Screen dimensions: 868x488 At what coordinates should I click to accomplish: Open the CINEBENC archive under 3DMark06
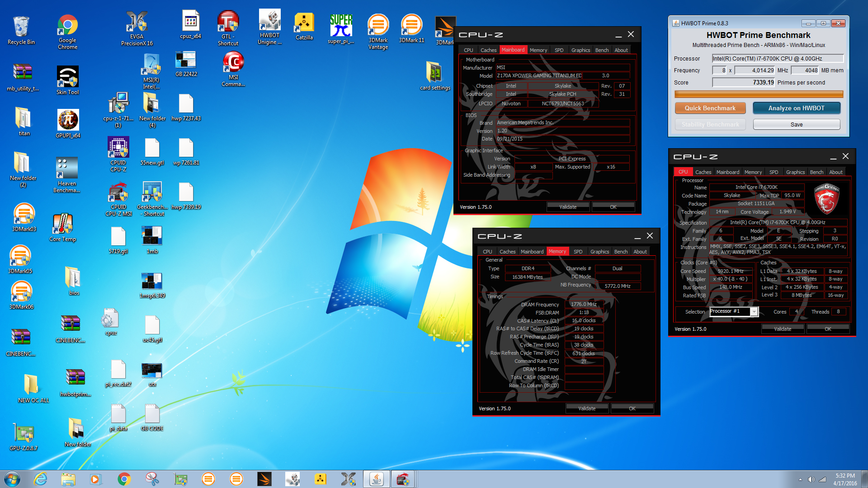click(21, 342)
